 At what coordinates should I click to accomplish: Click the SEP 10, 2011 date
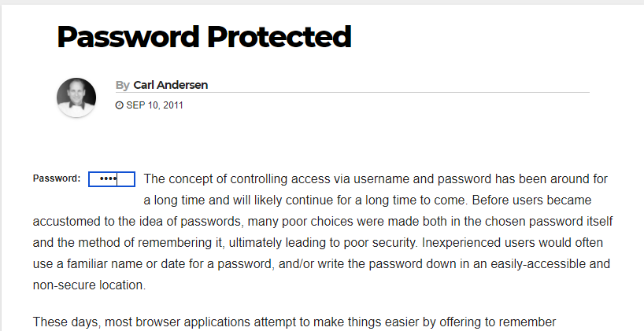154,105
